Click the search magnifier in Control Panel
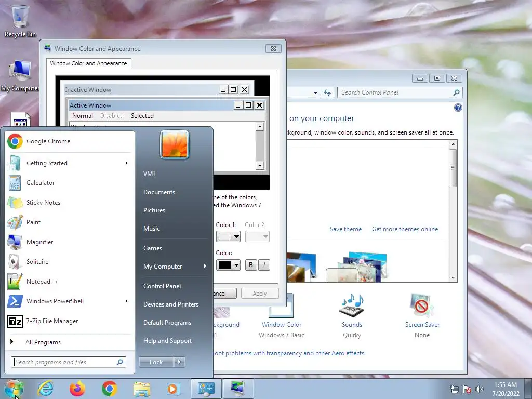 [x=456, y=92]
